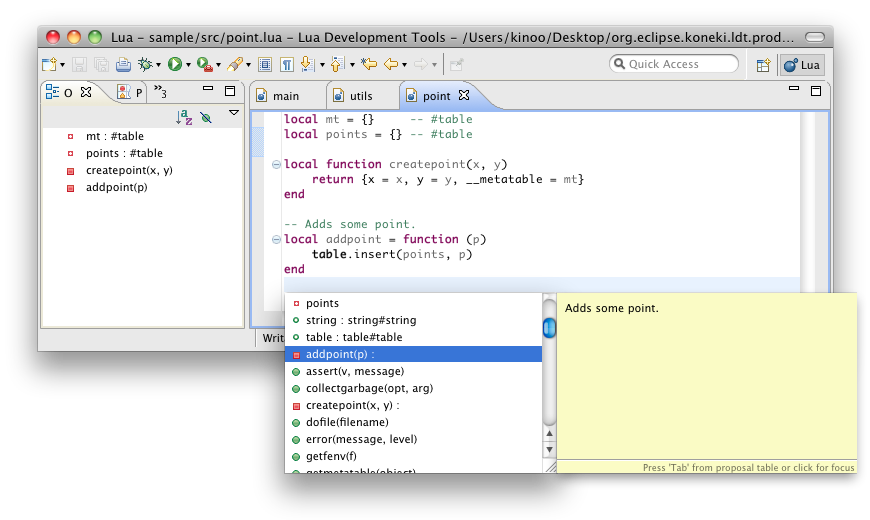Switch to the point editor tab
Screen dimensions: 870x520
tap(437, 96)
